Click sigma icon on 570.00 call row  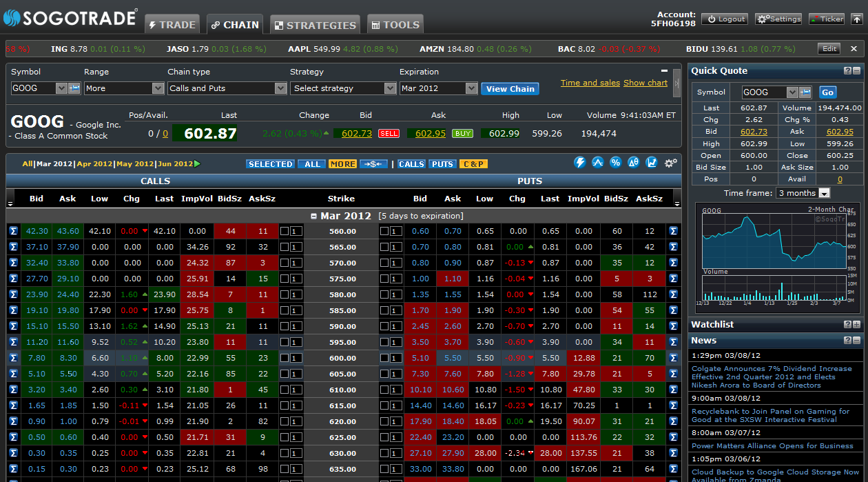coord(13,263)
